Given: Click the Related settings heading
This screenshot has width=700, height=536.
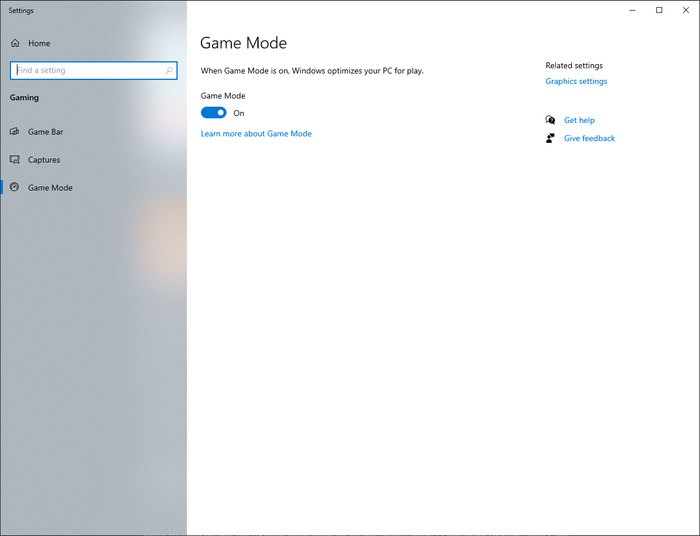Looking at the screenshot, I should click(x=574, y=66).
